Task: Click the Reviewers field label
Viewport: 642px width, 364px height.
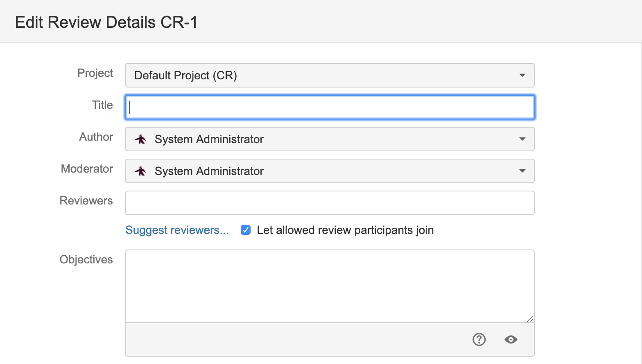Action: pos(86,201)
